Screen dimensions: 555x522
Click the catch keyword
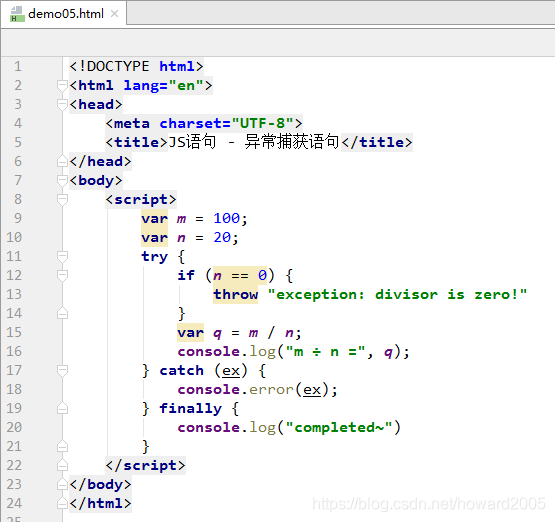point(182,371)
